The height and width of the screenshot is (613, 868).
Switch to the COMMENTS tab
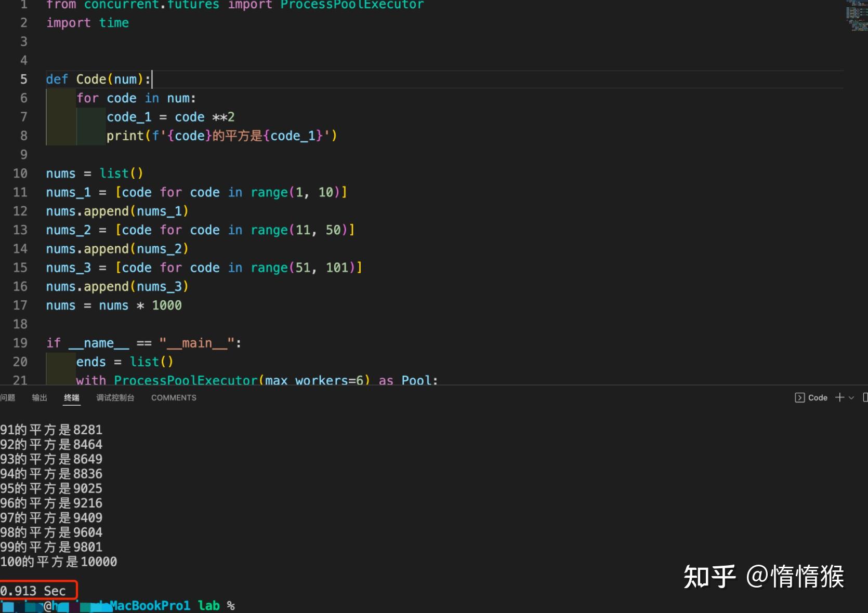[x=173, y=397]
